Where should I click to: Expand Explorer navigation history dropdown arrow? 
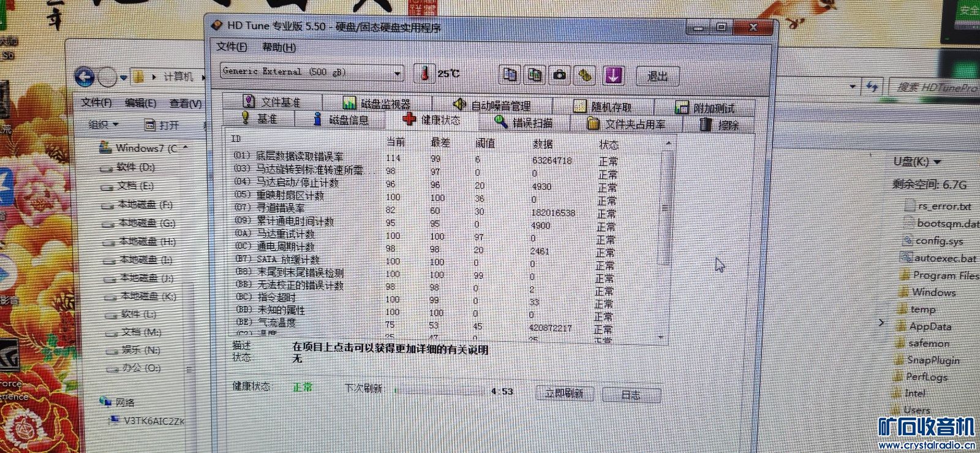click(x=124, y=78)
